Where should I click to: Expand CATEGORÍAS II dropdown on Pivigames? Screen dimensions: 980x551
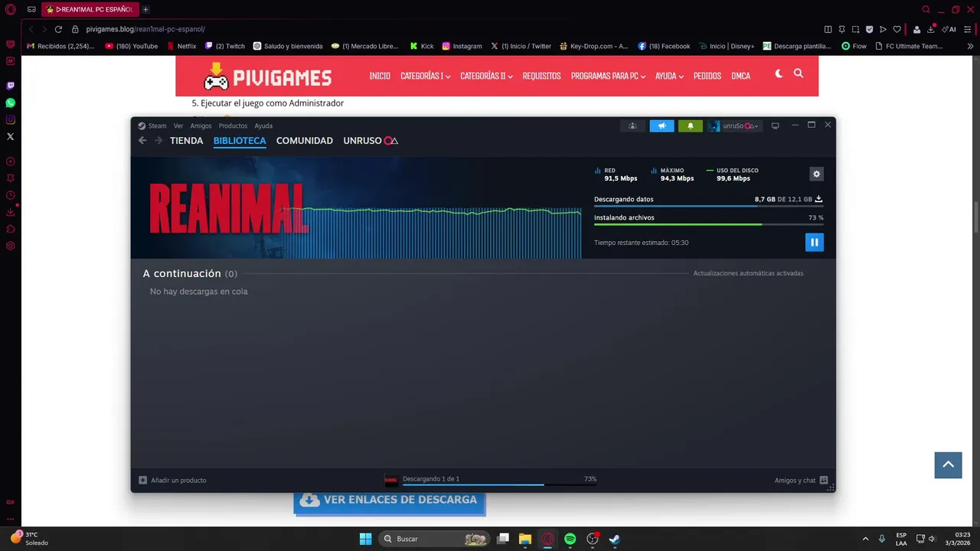pyautogui.click(x=486, y=76)
